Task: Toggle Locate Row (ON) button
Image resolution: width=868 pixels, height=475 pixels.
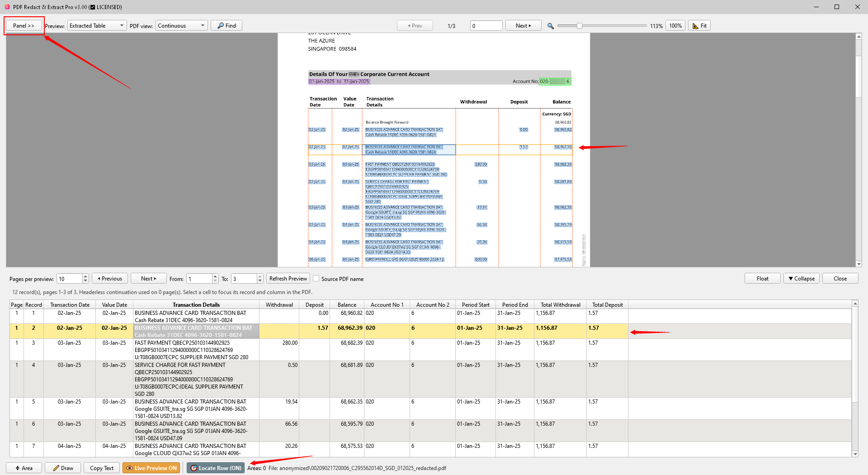Action: tap(216, 468)
